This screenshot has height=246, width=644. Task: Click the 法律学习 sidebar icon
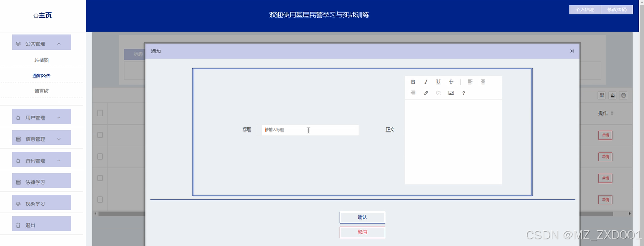[x=18, y=182]
